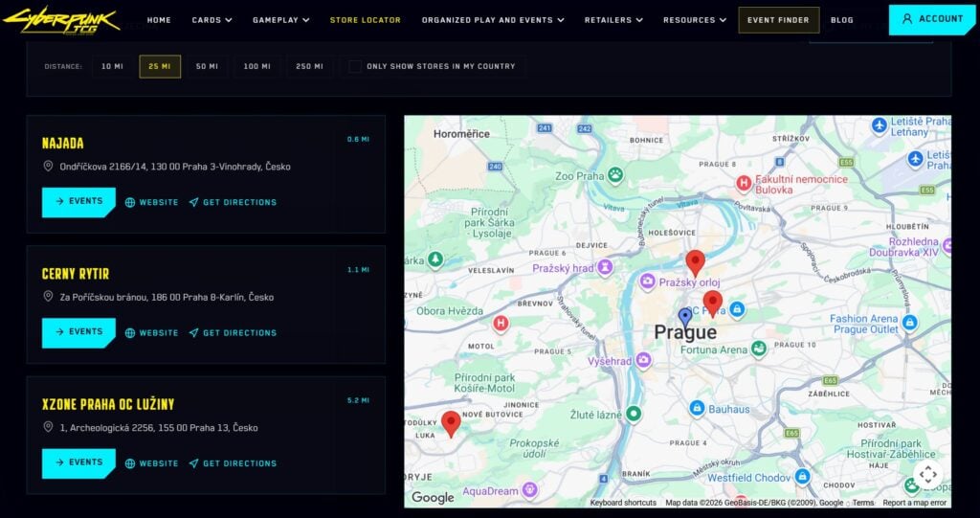Click the Bauhaus shopping icon

click(697, 409)
